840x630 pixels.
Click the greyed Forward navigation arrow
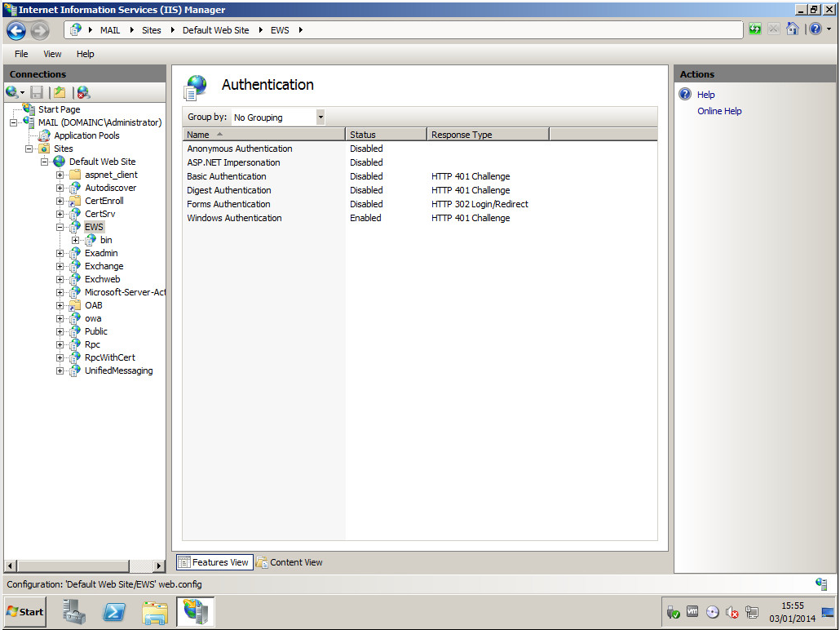pos(40,30)
